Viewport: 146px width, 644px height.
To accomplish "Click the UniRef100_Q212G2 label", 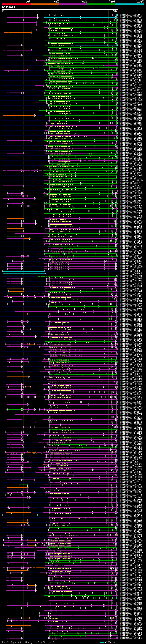I will pos(131,226).
